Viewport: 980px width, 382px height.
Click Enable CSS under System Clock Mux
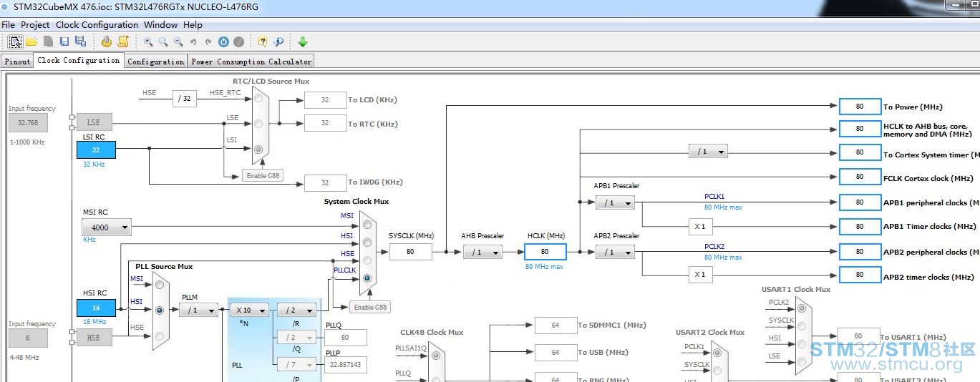point(370,307)
